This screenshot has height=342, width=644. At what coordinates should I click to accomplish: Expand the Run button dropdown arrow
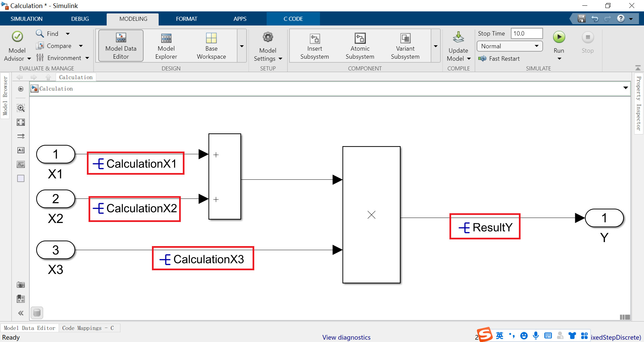point(559,59)
